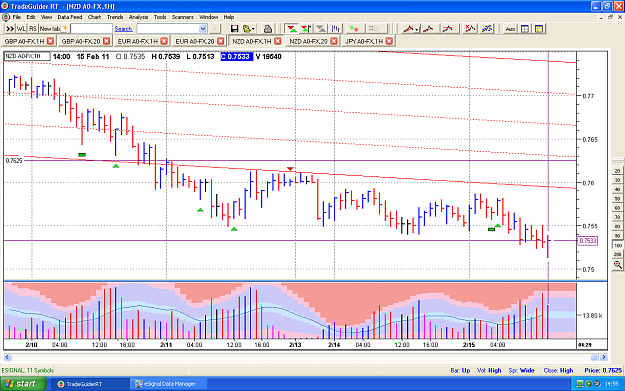This screenshot has width=625, height=391.
Task: Close the NZD A0-FX,20 tab
Action: [x=334, y=41]
